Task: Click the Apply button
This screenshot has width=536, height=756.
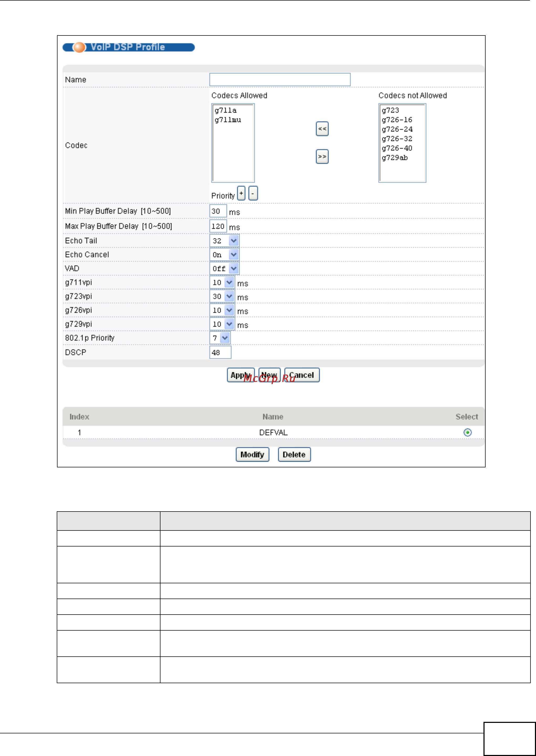Action: [x=240, y=375]
